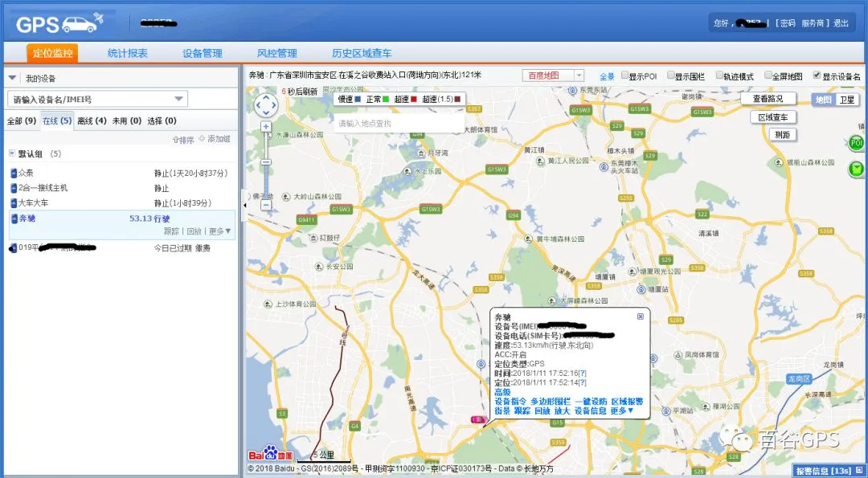The width and height of the screenshot is (868, 478).
Task: Click the green POI round icon
Action: pos(857,143)
